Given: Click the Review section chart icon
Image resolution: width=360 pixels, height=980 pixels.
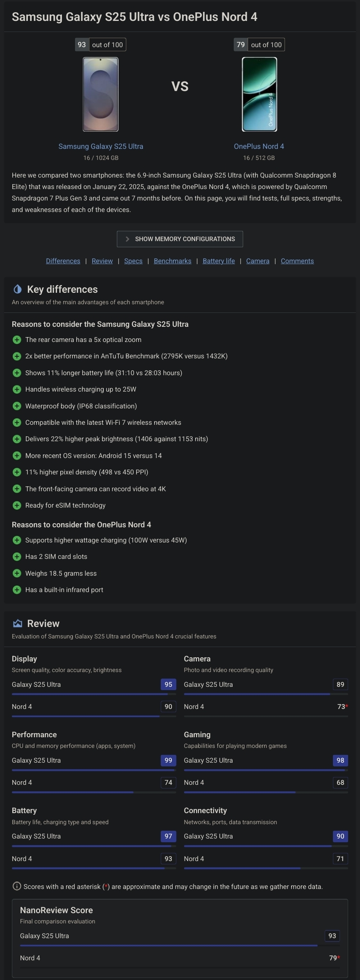Looking at the screenshot, I should pyautogui.click(x=17, y=623).
